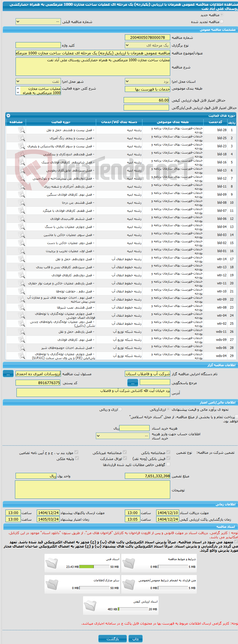Open view icon for row bld-04

[x=22, y=227]
